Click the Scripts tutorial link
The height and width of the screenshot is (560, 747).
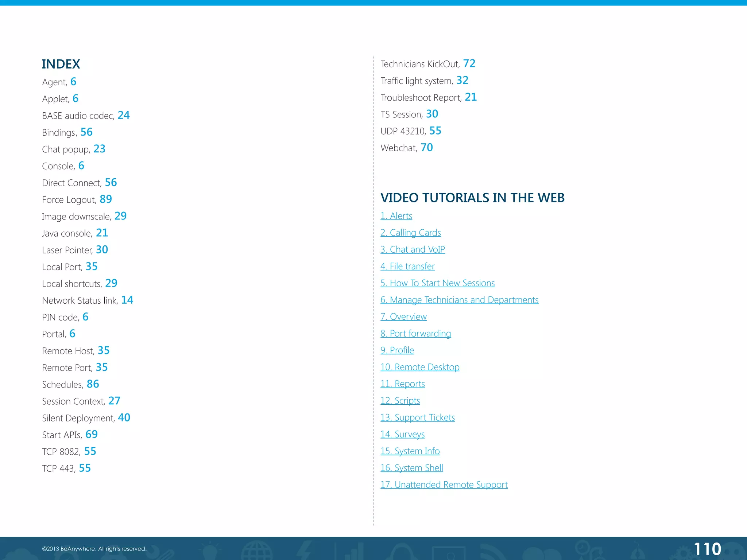(400, 400)
